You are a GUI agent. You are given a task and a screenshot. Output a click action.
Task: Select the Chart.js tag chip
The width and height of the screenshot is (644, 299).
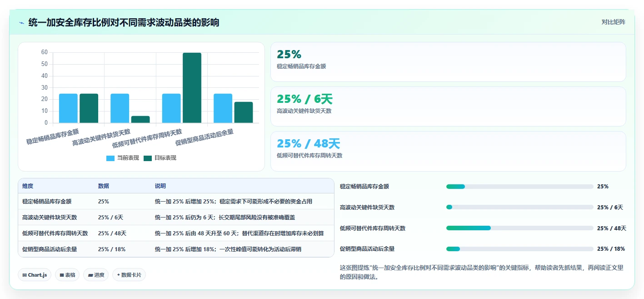coord(35,275)
